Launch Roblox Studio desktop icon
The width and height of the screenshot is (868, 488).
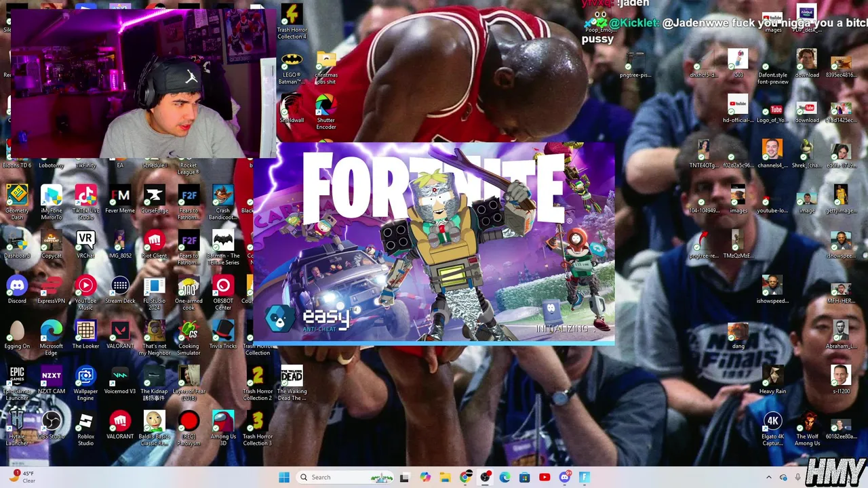point(85,428)
